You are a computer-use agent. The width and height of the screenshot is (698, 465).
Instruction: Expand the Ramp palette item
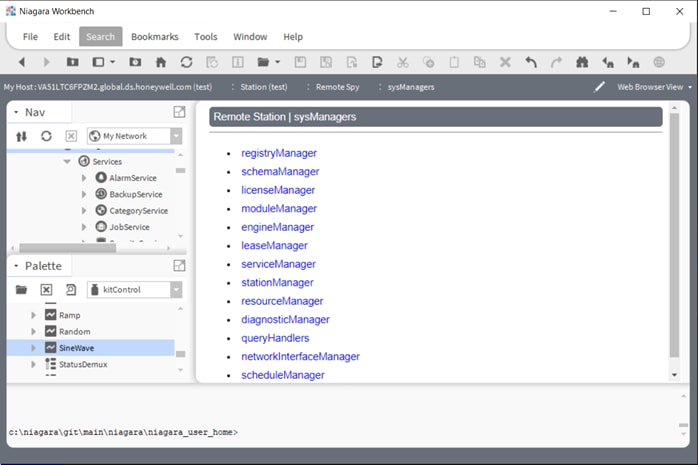[x=33, y=315]
